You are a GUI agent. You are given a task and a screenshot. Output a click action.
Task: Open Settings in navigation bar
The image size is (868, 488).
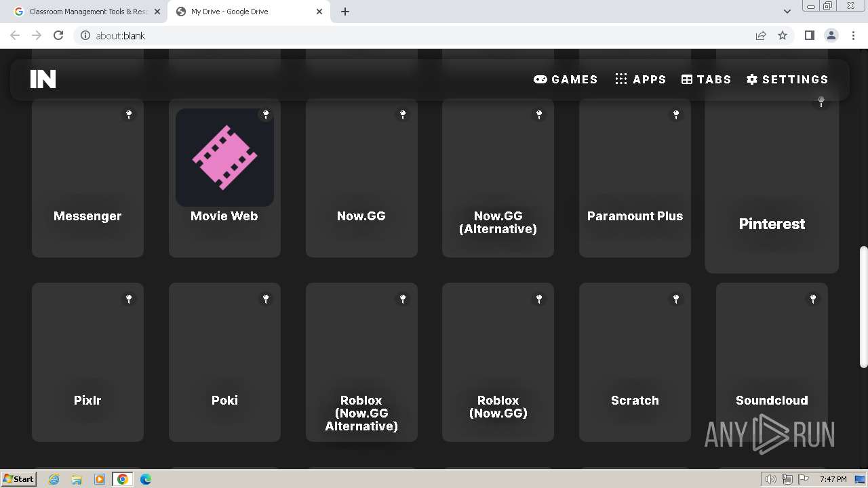(x=787, y=79)
